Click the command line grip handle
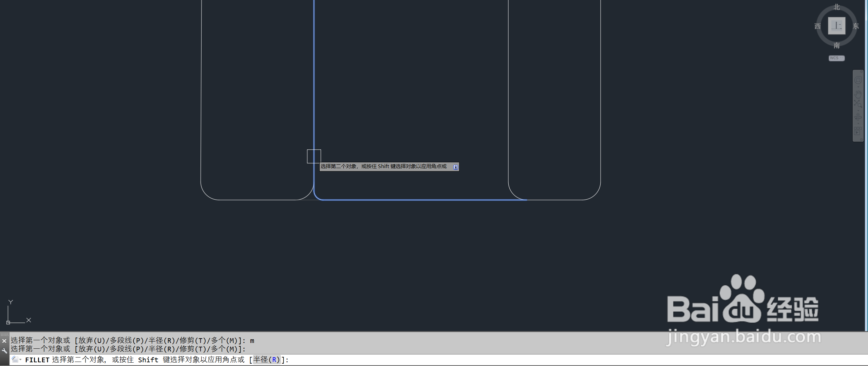The image size is (868, 366). [x=4, y=334]
